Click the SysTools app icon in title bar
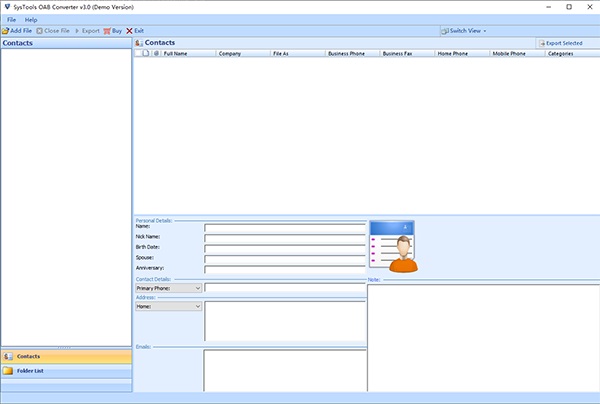600x404 pixels. [7, 7]
